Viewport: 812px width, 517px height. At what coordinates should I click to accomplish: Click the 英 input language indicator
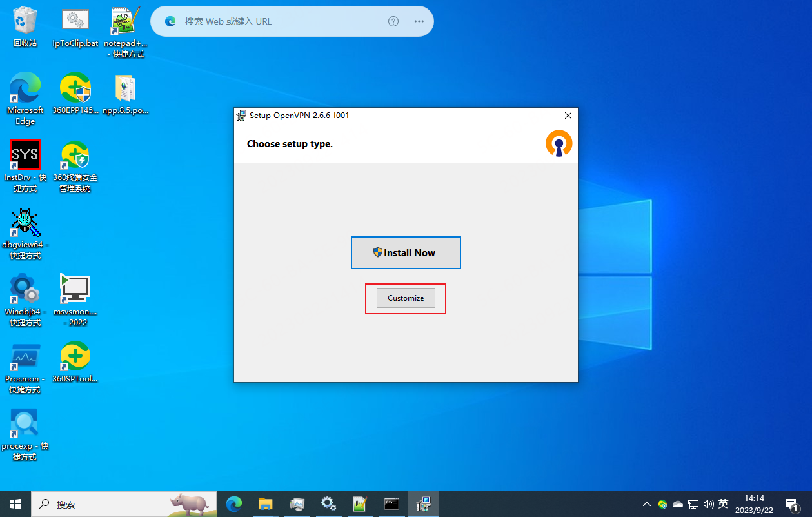[723, 504]
